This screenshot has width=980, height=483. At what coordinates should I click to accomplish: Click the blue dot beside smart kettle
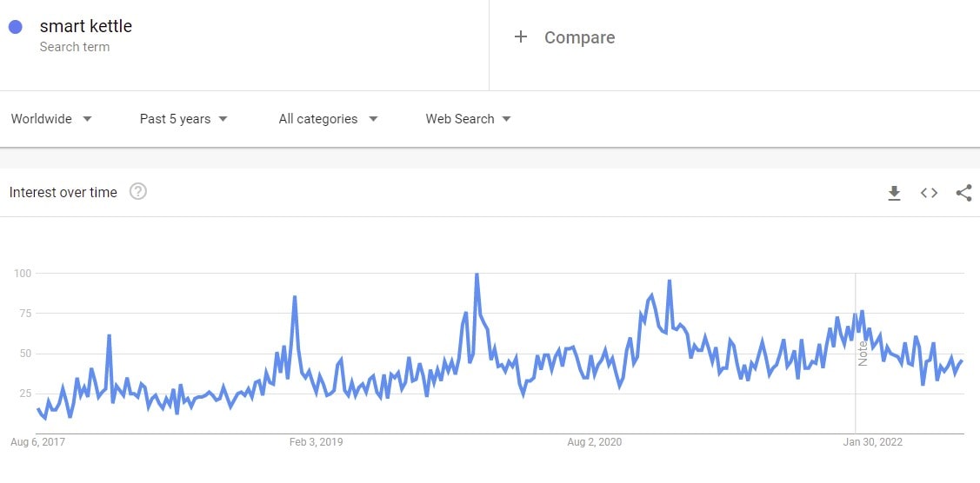(15, 27)
